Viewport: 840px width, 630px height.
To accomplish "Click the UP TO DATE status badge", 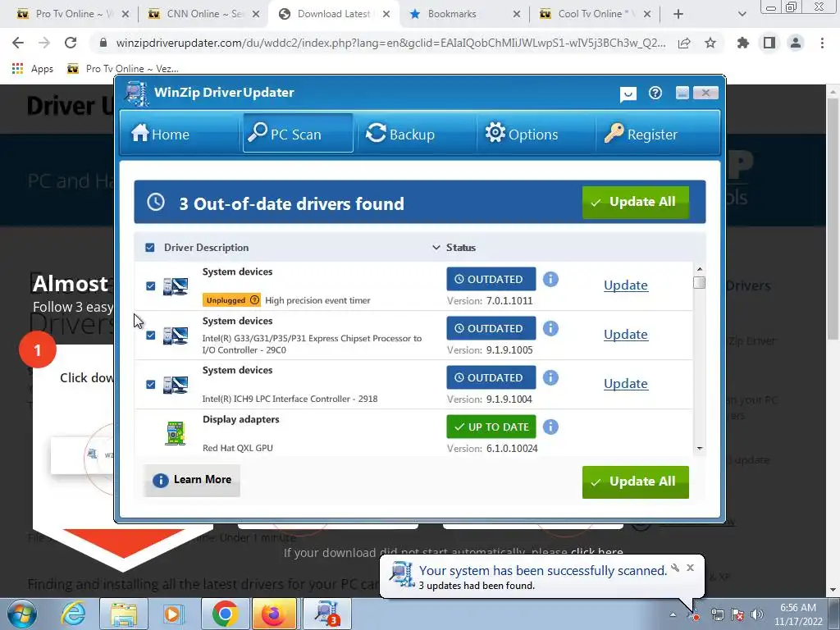I will 491,427.
